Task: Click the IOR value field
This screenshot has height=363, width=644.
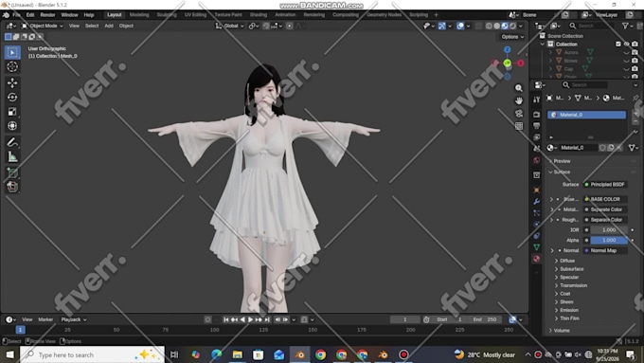Action: (x=609, y=229)
